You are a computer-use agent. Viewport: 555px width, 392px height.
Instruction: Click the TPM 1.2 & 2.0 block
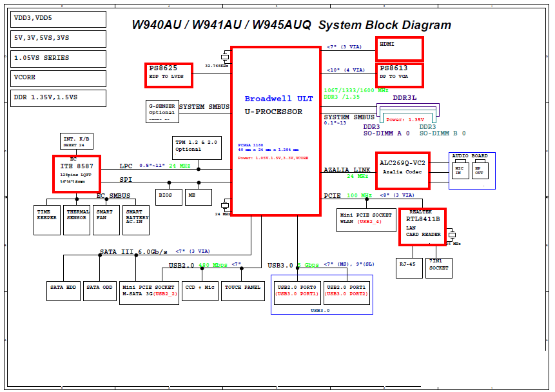[x=197, y=148]
